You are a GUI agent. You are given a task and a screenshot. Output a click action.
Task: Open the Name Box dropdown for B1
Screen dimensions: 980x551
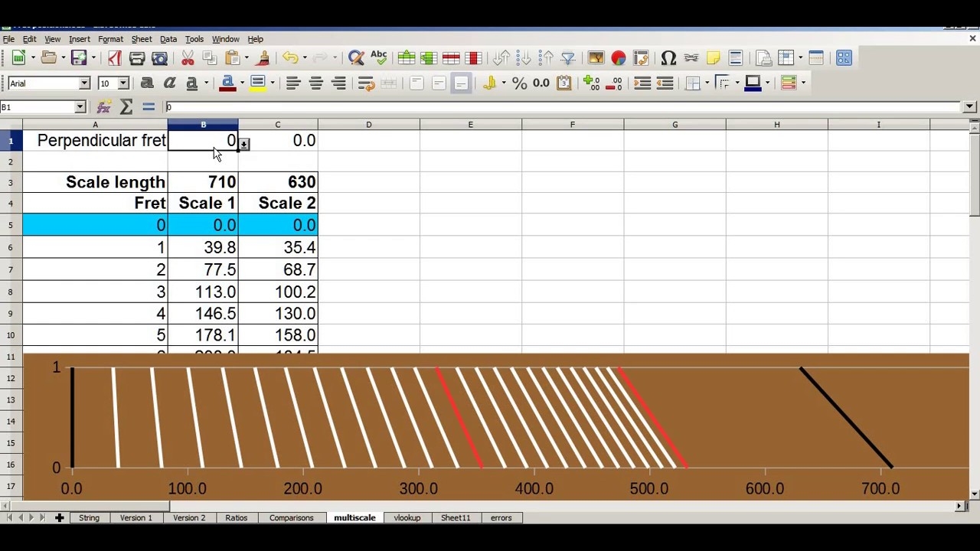[x=80, y=107]
